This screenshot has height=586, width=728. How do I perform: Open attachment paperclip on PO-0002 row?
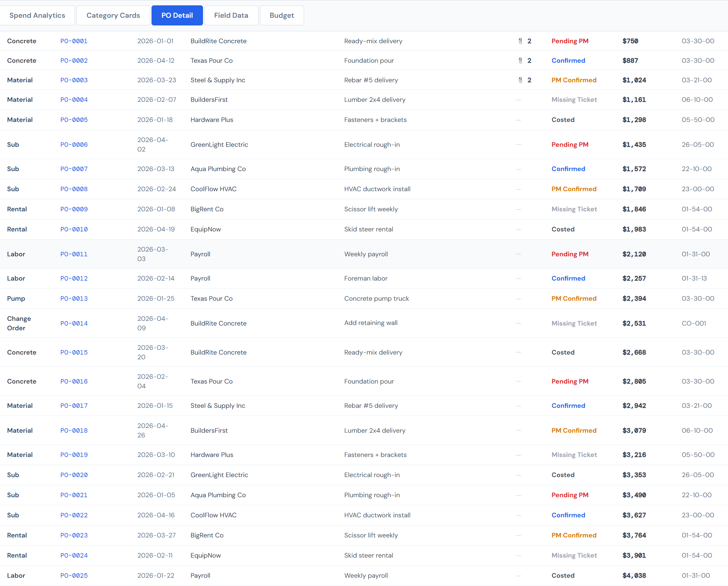[x=520, y=60]
